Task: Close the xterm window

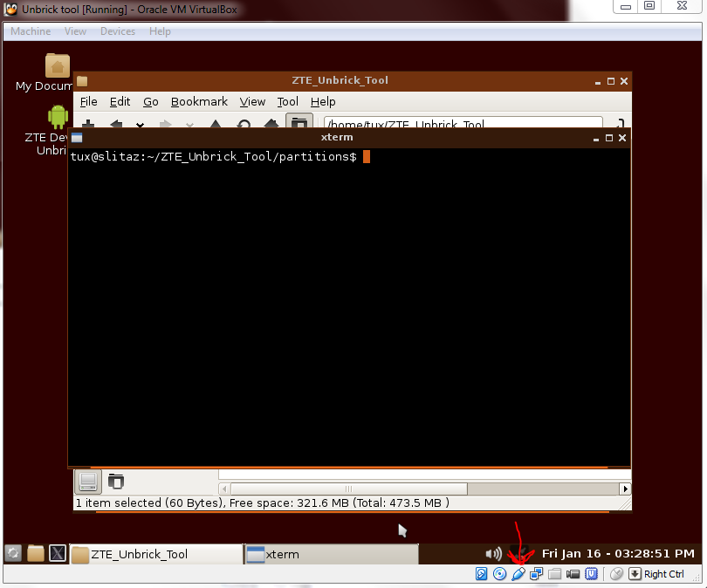Action: tap(622, 138)
